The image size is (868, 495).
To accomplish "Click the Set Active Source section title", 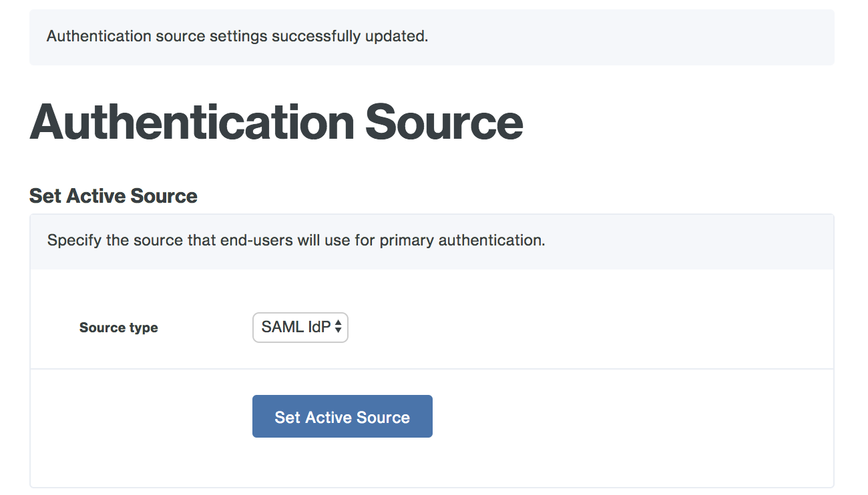I will click(112, 195).
